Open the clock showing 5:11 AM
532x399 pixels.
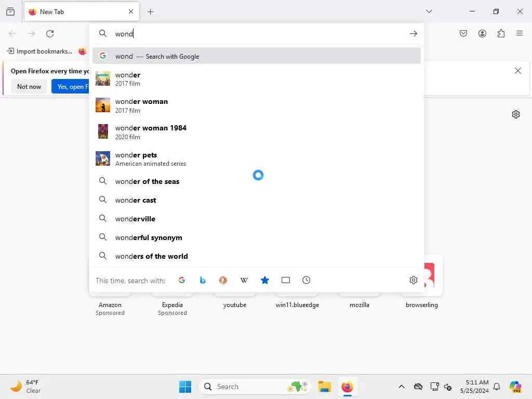(474, 387)
